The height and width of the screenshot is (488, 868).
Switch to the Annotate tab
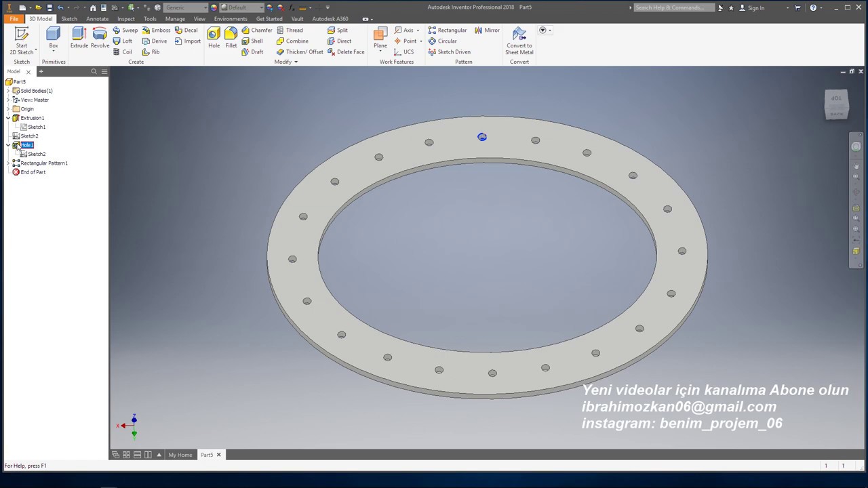coord(97,19)
